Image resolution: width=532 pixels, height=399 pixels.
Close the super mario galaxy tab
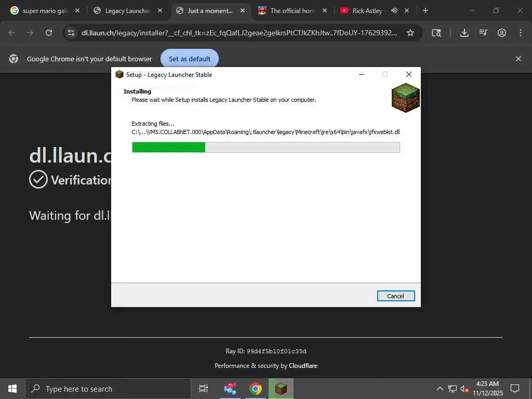(x=77, y=11)
